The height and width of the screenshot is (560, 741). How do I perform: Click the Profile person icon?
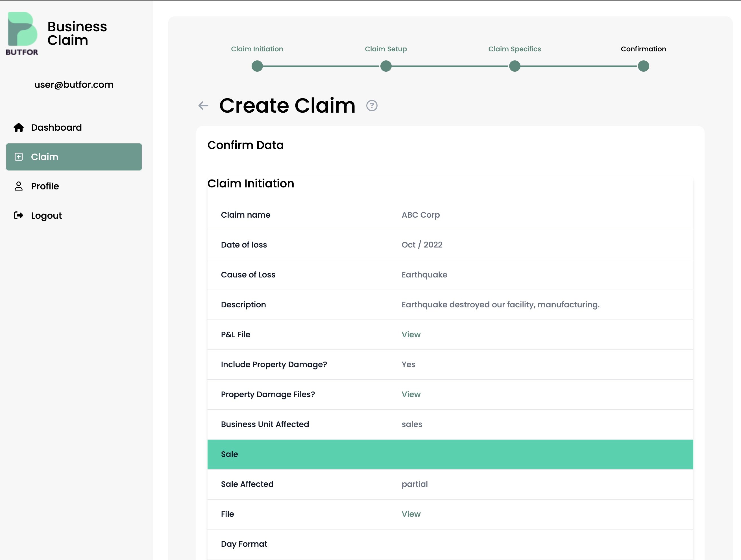click(19, 186)
